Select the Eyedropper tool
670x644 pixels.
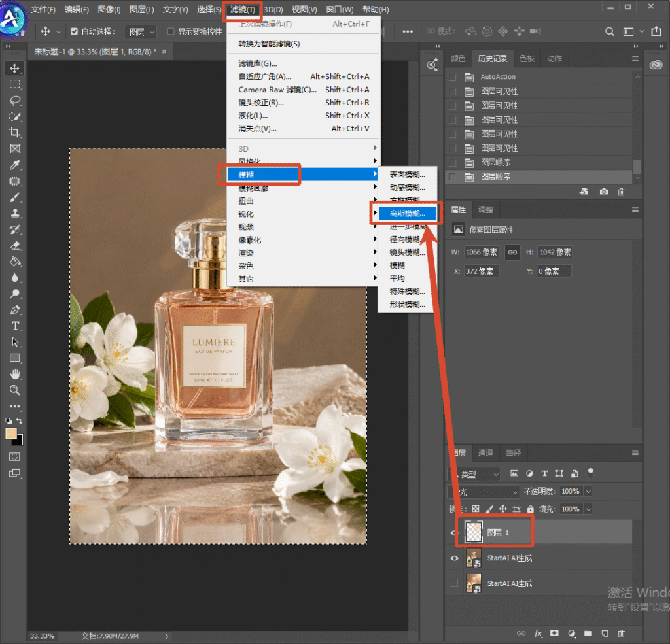[x=15, y=165]
